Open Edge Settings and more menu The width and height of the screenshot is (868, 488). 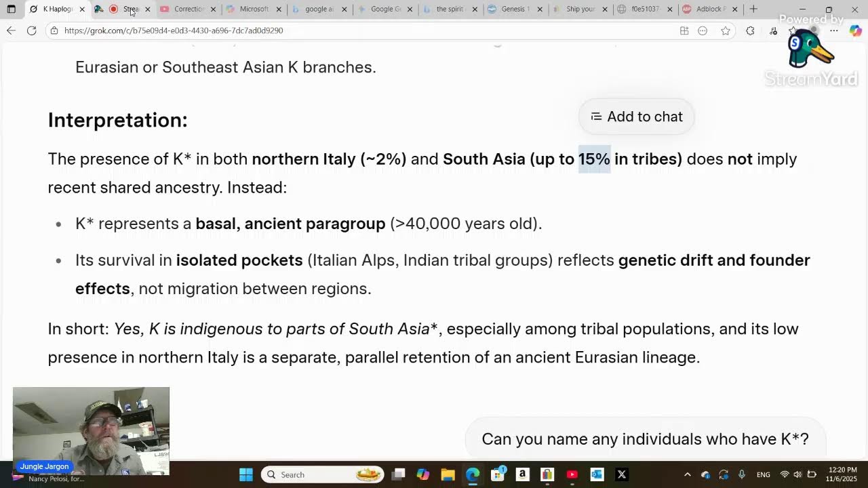[834, 30]
